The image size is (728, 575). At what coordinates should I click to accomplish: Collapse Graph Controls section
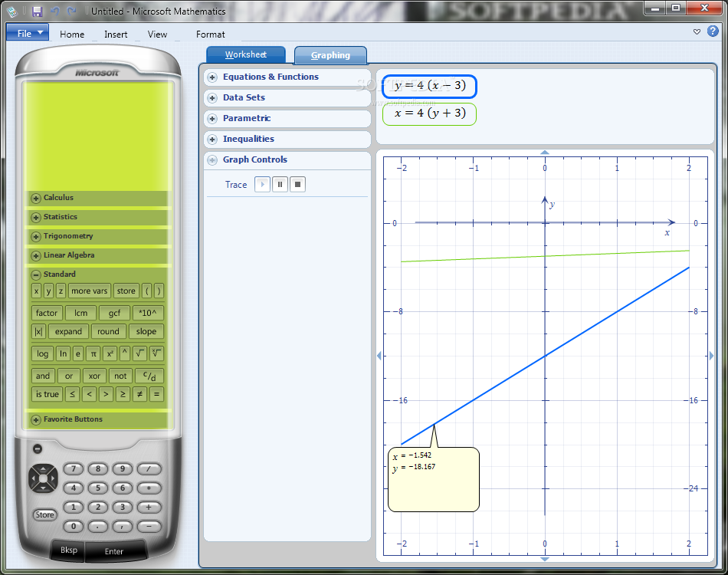[x=212, y=159]
